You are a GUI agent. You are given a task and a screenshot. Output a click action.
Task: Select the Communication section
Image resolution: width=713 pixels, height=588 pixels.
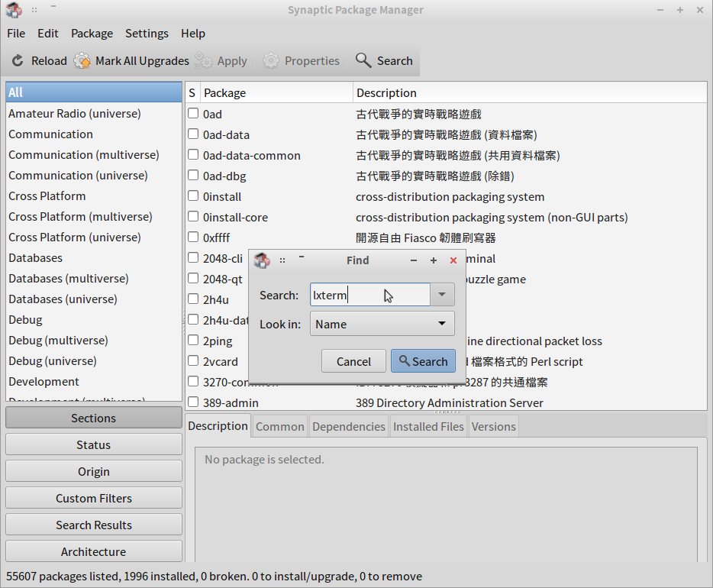pyautogui.click(x=94, y=134)
